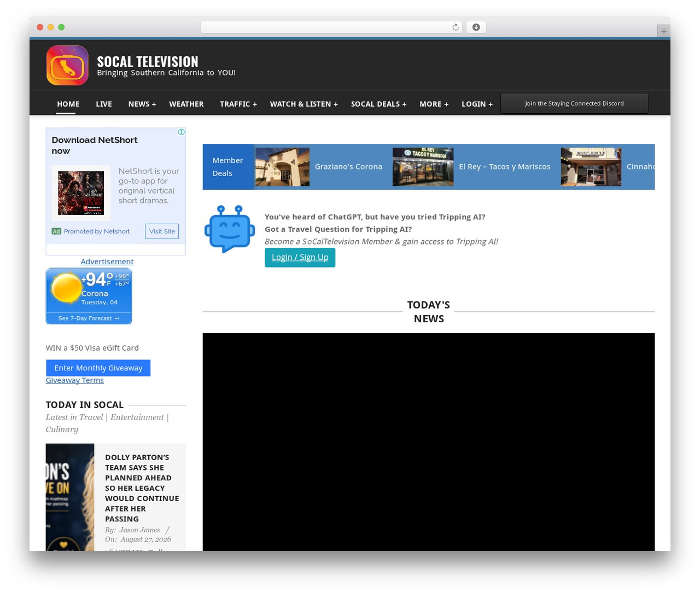Expand the MORE menu
Image resolution: width=700 pixels, height=593 pixels.
tap(434, 104)
